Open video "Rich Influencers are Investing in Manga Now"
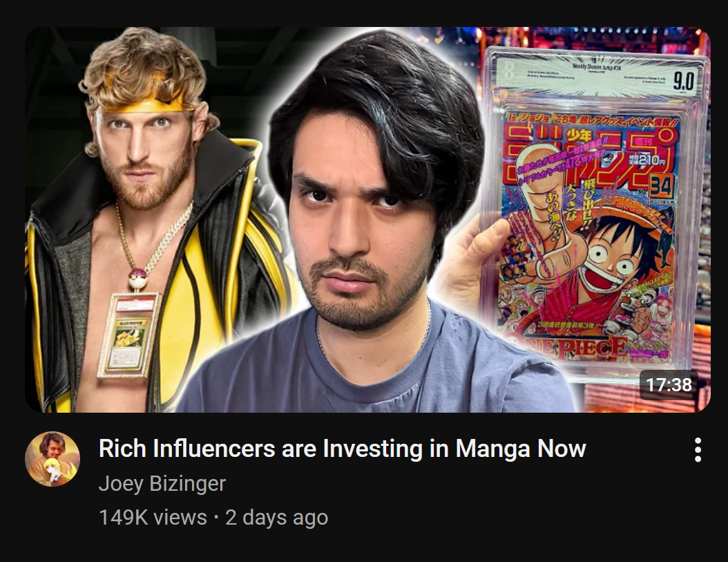Image resolution: width=728 pixels, height=562 pixels. click(x=342, y=449)
